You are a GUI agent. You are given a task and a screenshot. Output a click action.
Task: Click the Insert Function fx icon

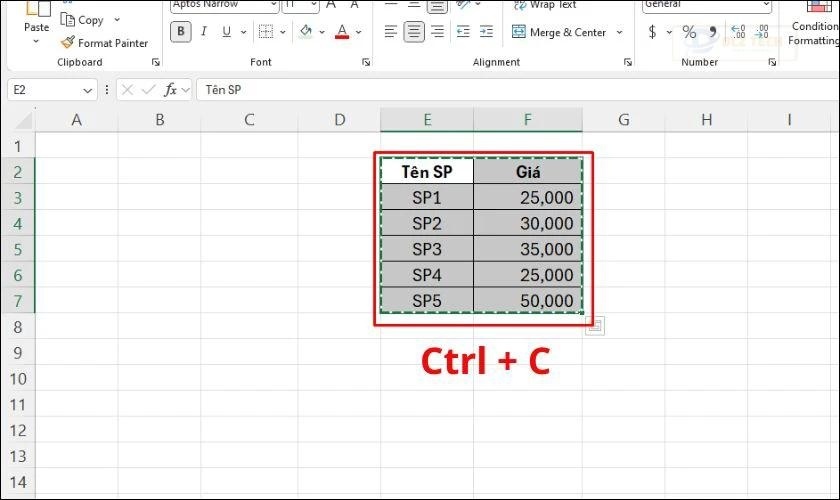pos(171,89)
